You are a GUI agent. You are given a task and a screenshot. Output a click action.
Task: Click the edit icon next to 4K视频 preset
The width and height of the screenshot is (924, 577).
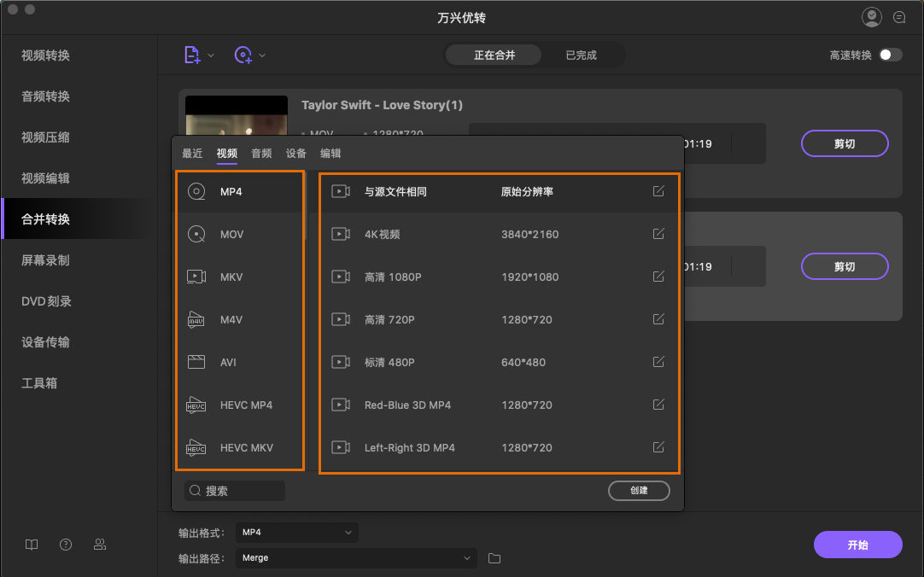click(658, 234)
